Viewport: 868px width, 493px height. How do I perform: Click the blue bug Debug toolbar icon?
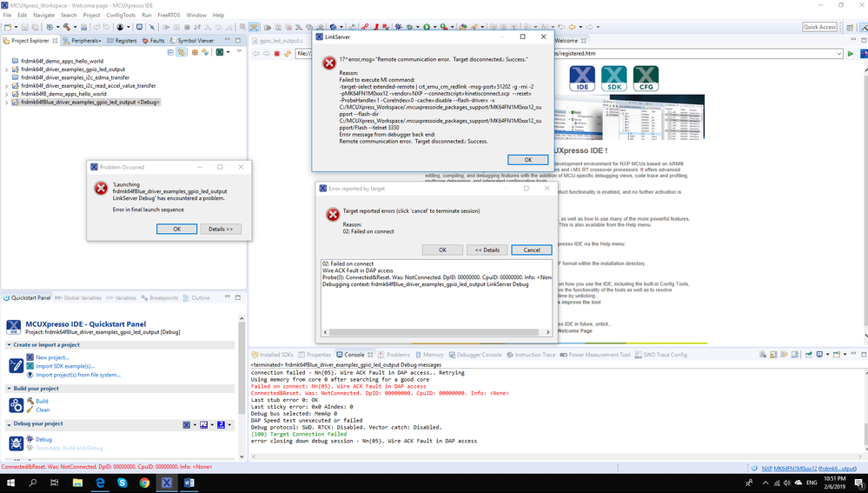(x=398, y=27)
